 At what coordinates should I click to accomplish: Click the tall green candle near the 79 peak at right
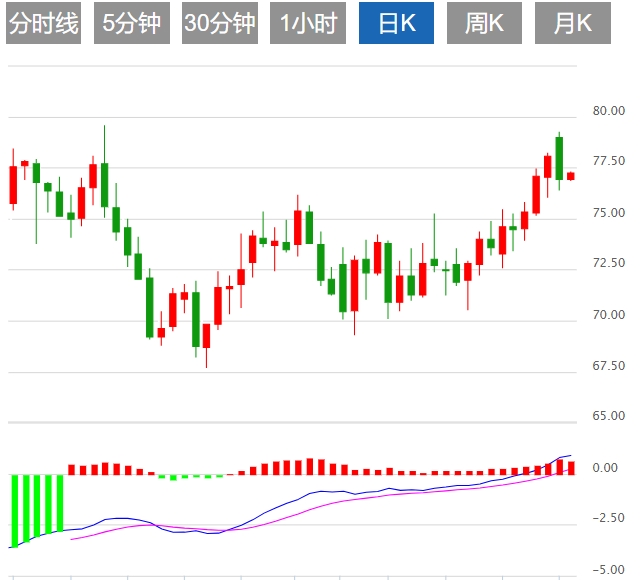coord(559,157)
